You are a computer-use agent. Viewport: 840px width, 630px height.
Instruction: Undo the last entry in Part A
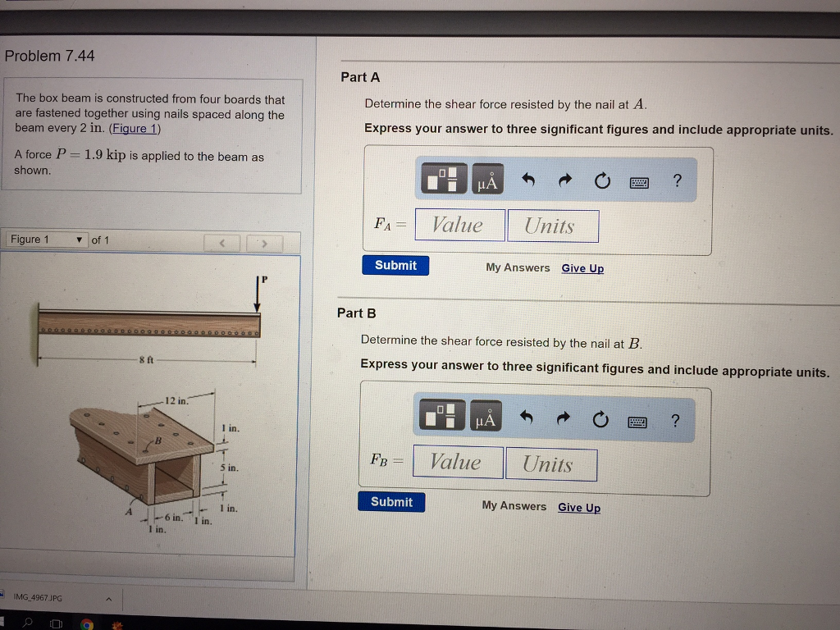pyautogui.click(x=529, y=179)
